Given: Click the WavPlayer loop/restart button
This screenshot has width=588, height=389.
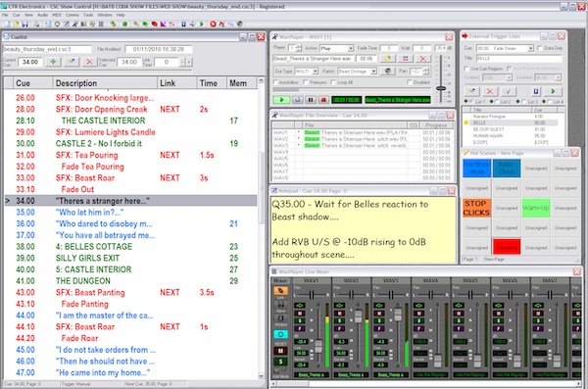Looking at the screenshot, I should (297, 100).
